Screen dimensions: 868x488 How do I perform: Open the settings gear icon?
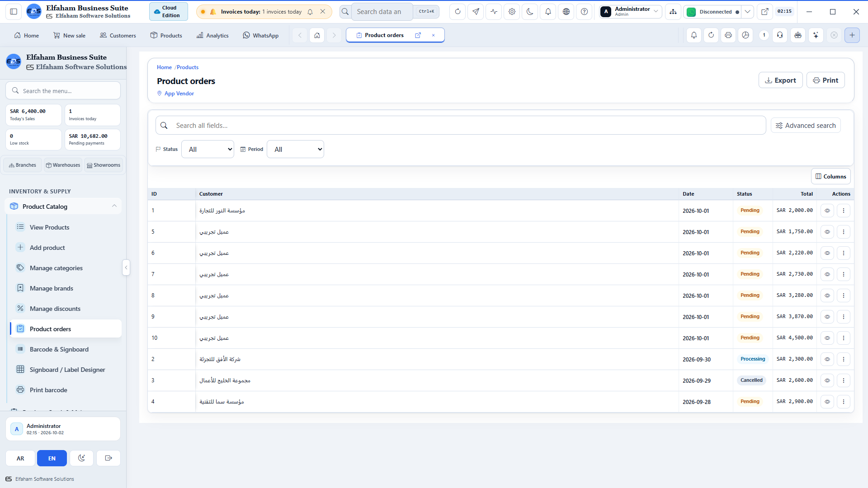[512, 12]
